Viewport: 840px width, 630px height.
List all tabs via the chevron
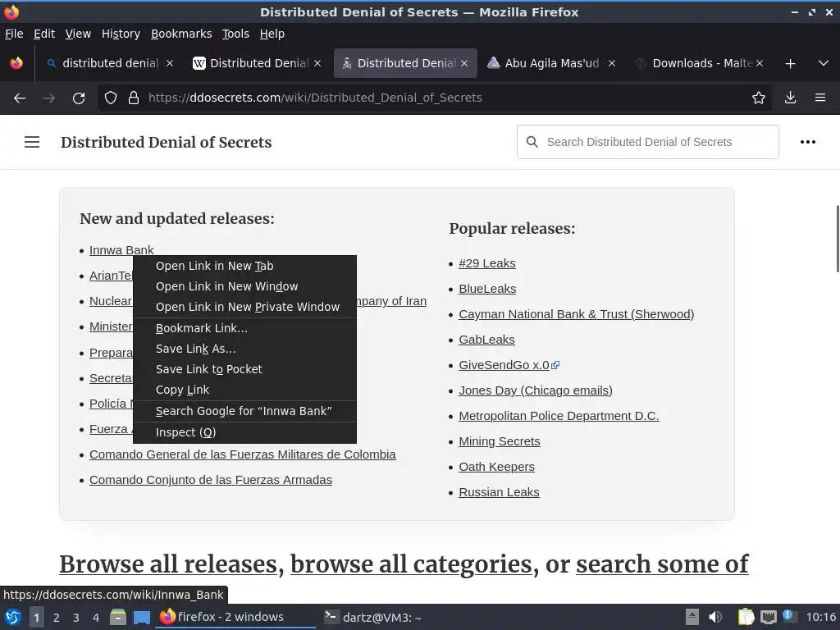(x=824, y=63)
